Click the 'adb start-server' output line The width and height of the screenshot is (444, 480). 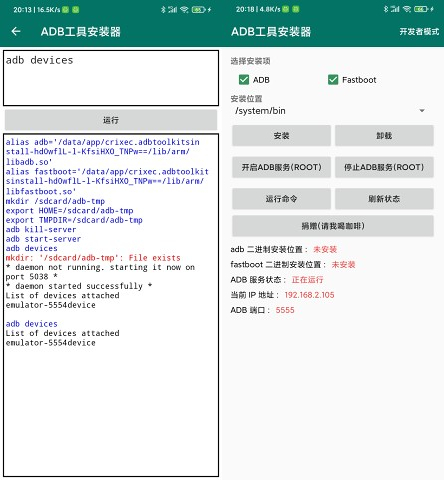[43, 239]
